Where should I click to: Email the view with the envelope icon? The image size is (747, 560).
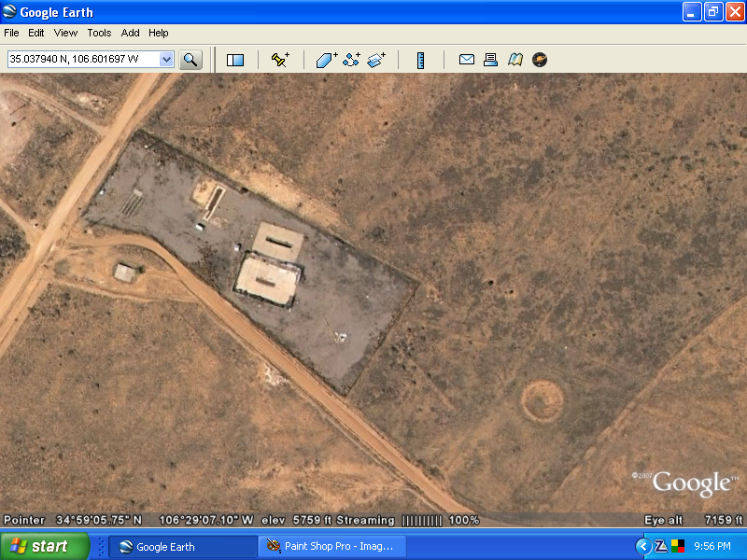466,60
